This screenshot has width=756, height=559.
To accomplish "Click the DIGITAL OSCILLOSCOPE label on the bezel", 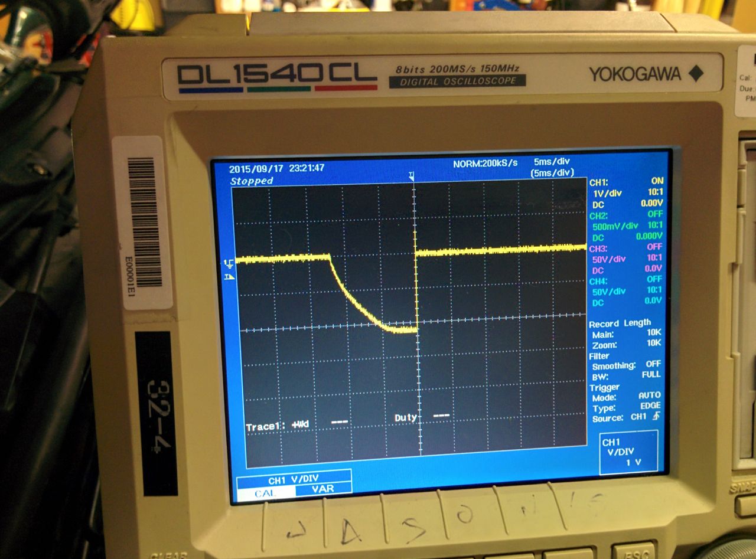I will [458, 81].
